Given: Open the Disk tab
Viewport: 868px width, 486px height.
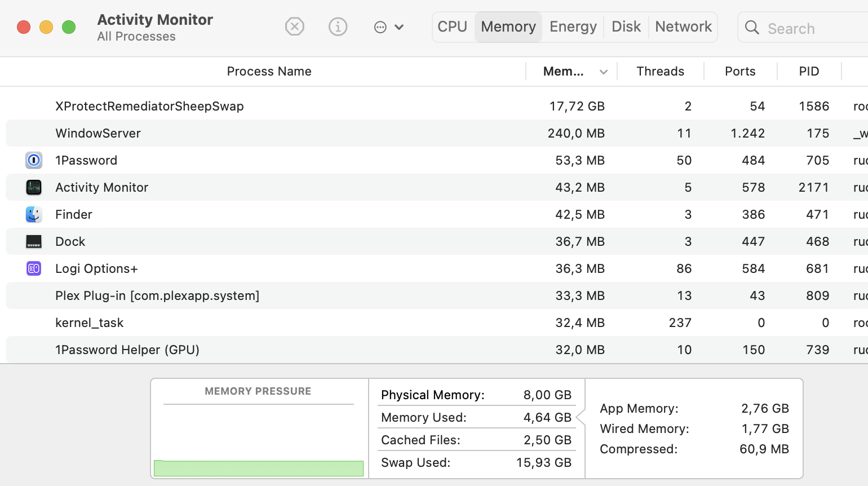Looking at the screenshot, I should click(626, 26).
